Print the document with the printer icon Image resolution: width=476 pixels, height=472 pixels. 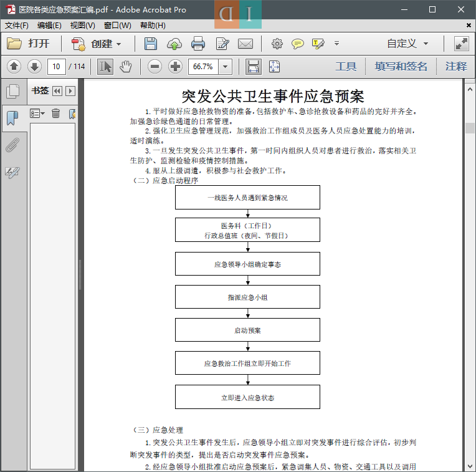click(x=198, y=44)
